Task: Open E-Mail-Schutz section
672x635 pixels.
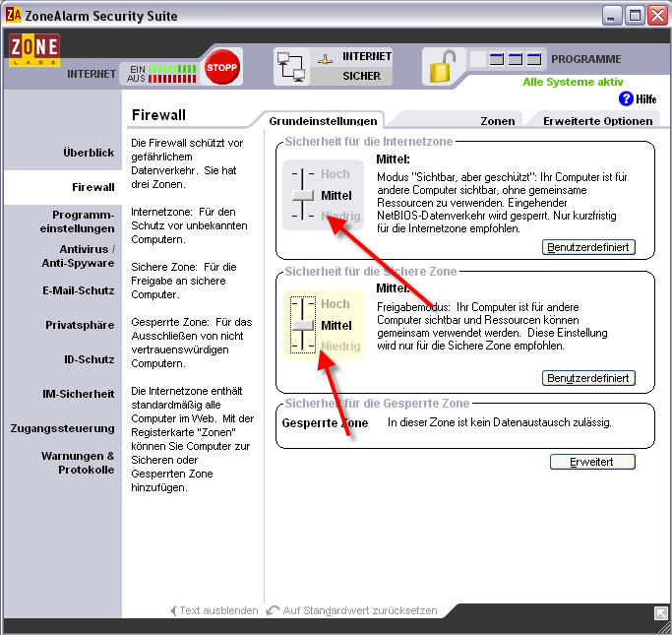Action: click(79, 290)
